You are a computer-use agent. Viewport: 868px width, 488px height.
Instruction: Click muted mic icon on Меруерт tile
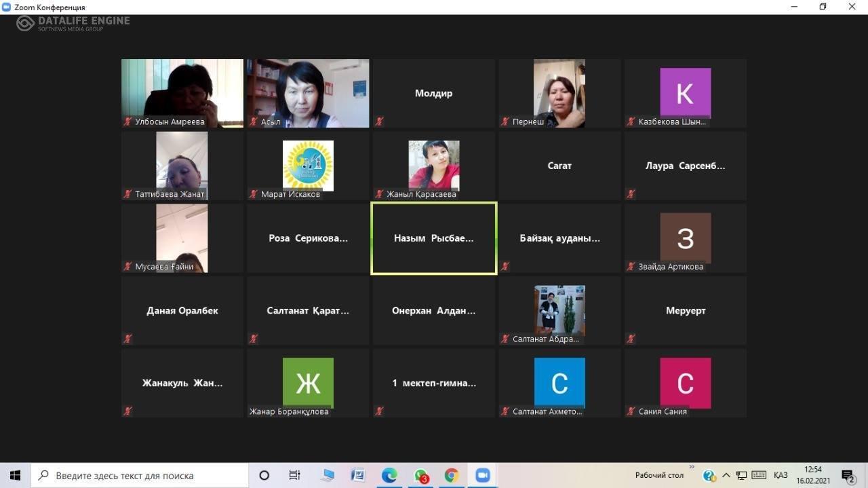pyautogui.click(x=631, y=339)
